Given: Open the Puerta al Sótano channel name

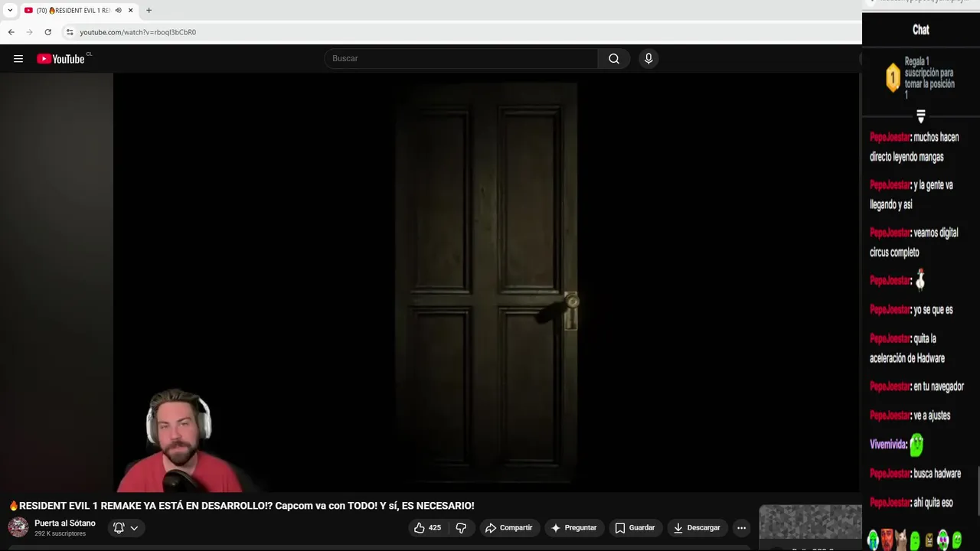Looking at the screenshot, I should pos(65,523).
